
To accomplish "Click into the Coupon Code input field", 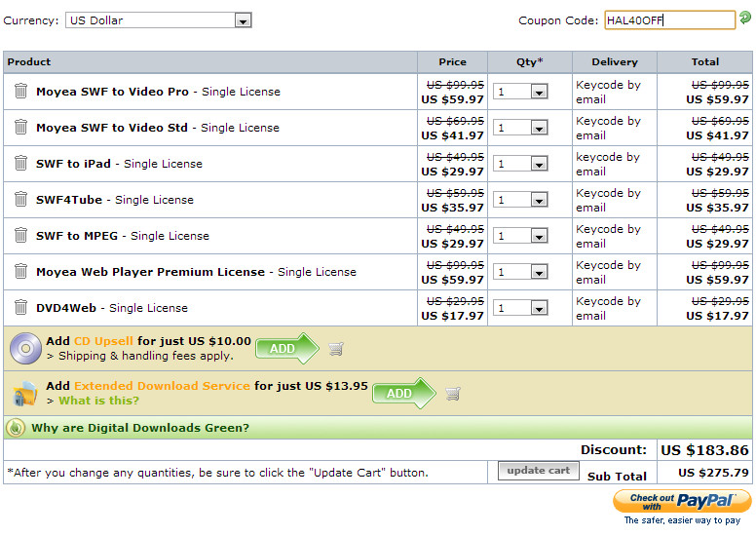I will pyautogui.click(x=669, y=20).
